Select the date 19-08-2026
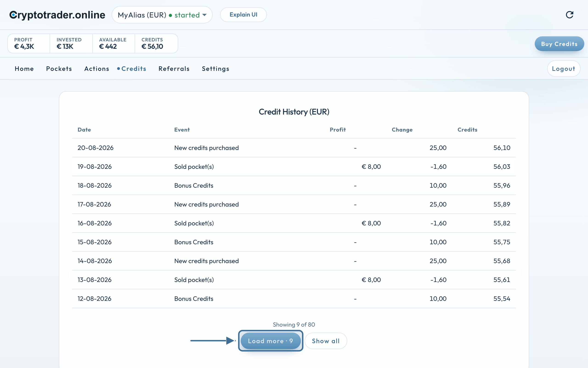This screenshot has width=588, height=368. [x=95, y=167]
